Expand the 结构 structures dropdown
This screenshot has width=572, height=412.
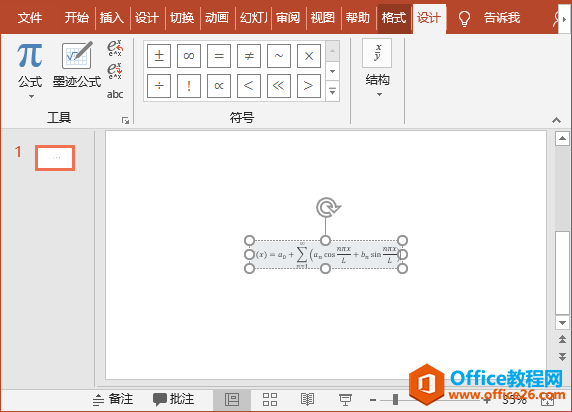[x=378, y=69]
